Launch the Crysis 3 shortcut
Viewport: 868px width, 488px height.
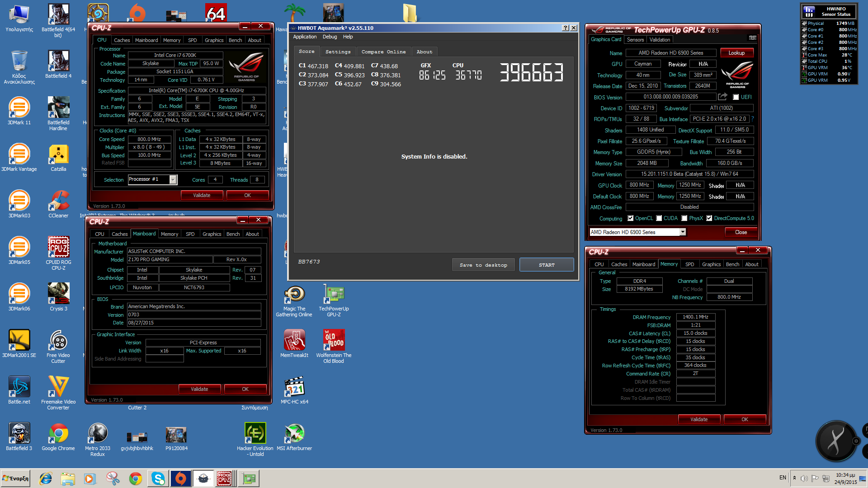58,297
